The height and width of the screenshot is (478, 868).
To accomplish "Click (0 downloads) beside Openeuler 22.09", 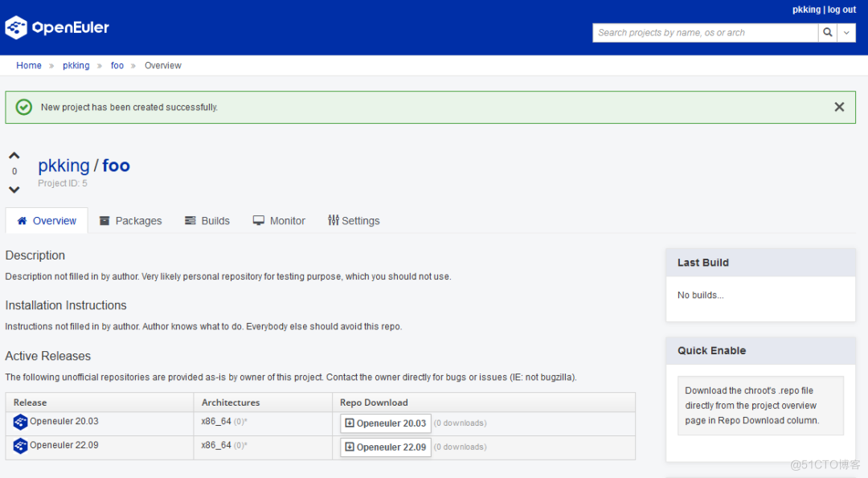I will [x=460, y=447].
